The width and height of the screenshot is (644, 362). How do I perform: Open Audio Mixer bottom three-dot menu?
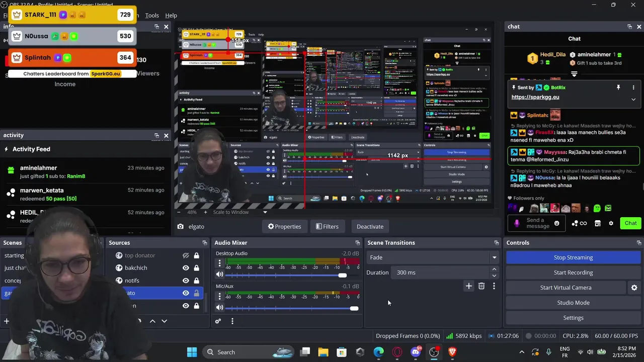coord(232,321)
